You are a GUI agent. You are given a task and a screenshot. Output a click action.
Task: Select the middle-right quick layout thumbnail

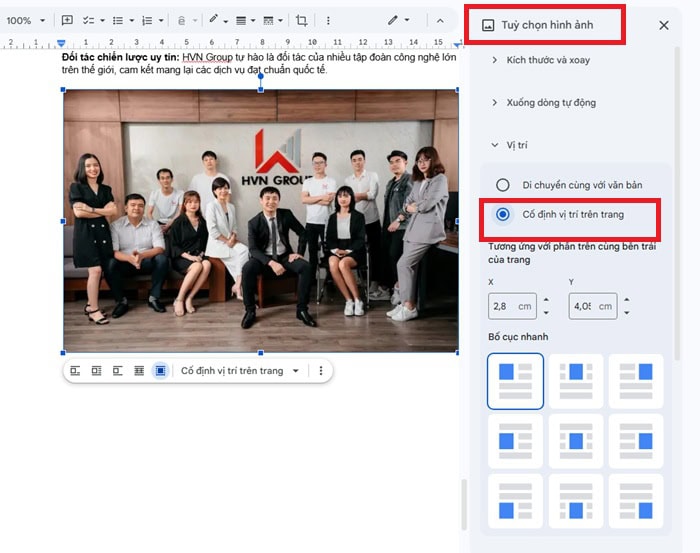coord(636,441)
